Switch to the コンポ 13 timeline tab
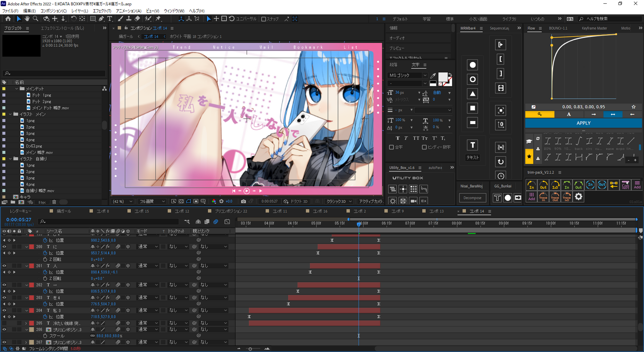644x352 pixels. [x=436, y=211]
